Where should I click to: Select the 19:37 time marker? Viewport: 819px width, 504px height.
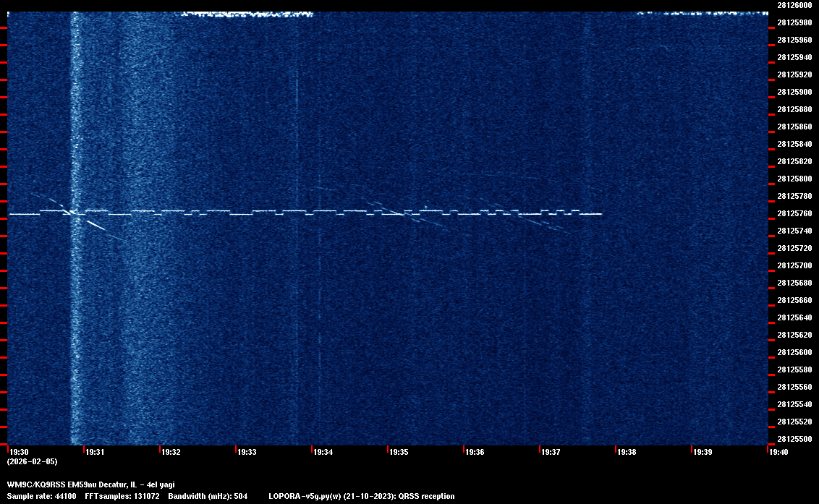click(551, 452)
